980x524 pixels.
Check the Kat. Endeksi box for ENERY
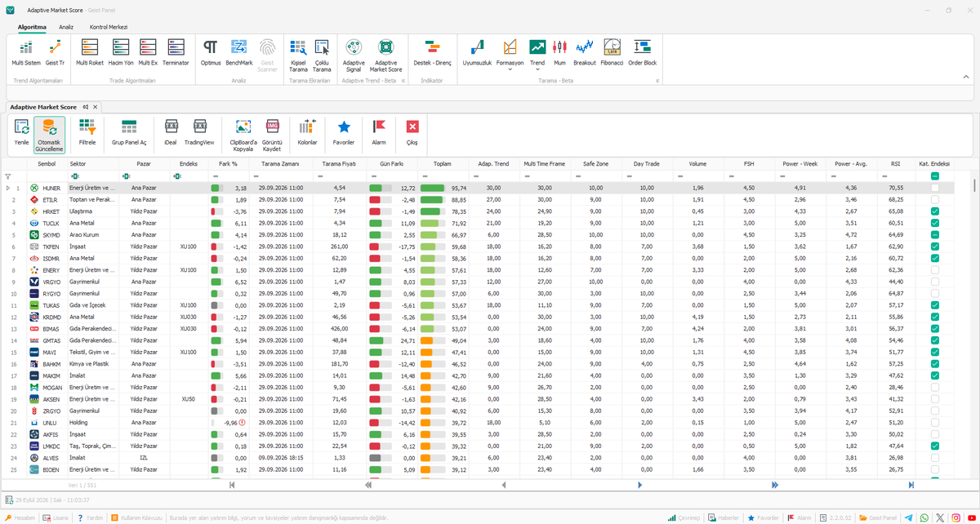point(934,270)
